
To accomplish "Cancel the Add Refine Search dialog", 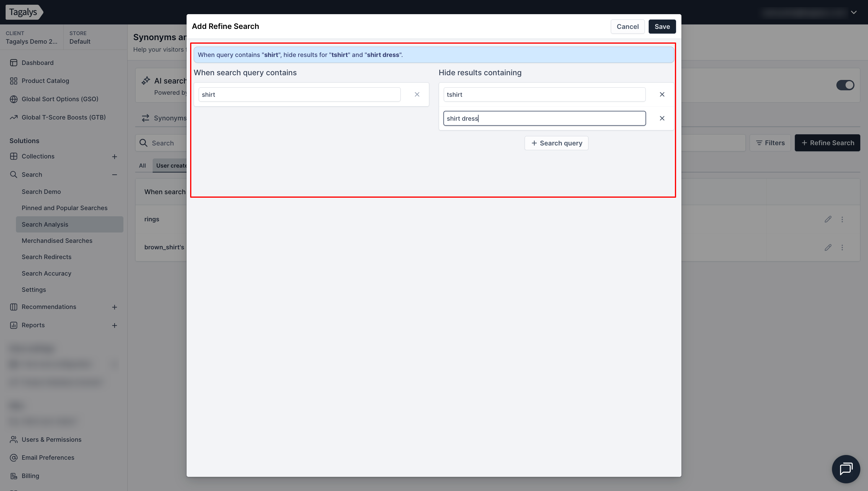I will click(x=627, y=27).
